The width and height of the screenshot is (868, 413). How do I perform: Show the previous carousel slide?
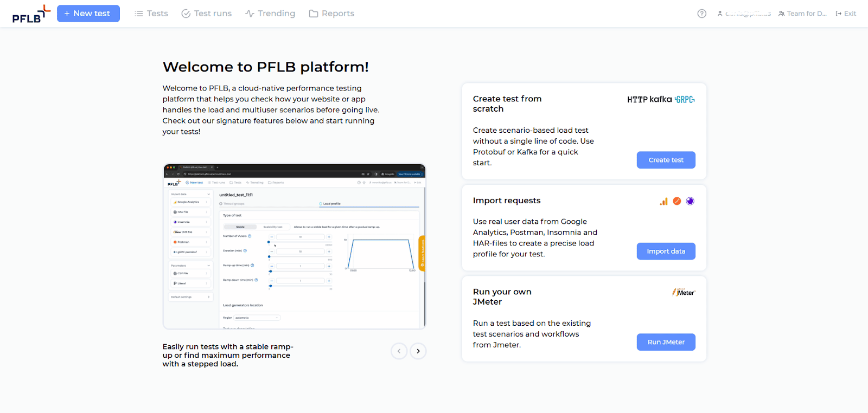coord(399,351)
